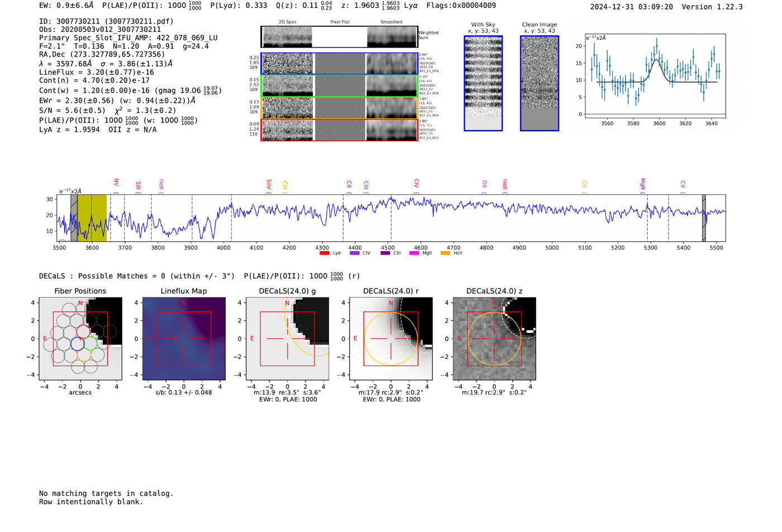The image size is (782, 532).
Task: Click the RA,Dec coordinates line
Action: click(102, 55)
